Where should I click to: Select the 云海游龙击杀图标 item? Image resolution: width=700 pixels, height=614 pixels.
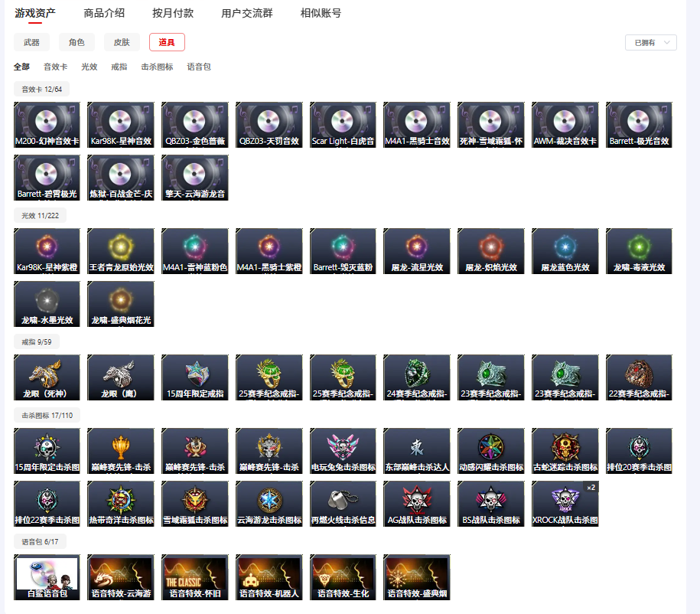click(x=269, y=504)
